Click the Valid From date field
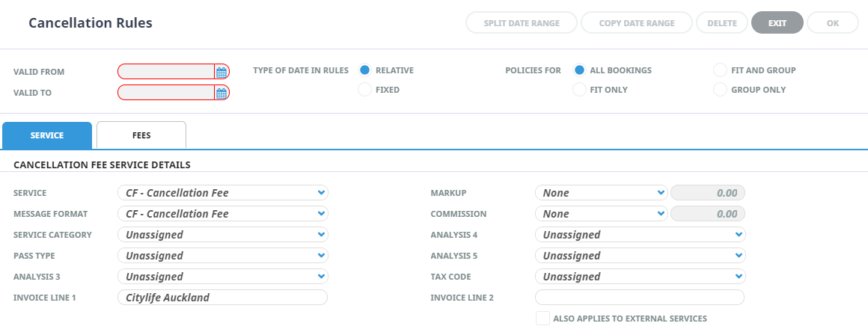This screenshot has width=868, height=335. point(166,72)
